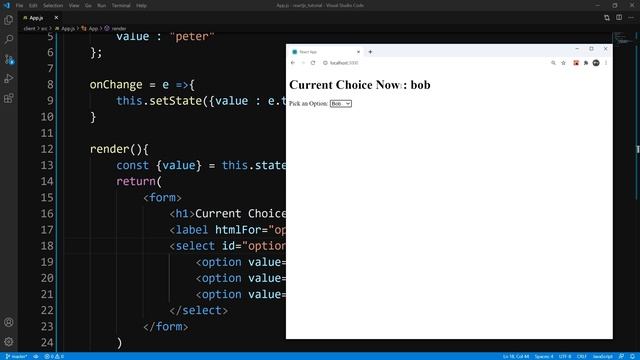
Task: Open the Extensions puzzle icon in browser
Action: [x=586, y=63]
